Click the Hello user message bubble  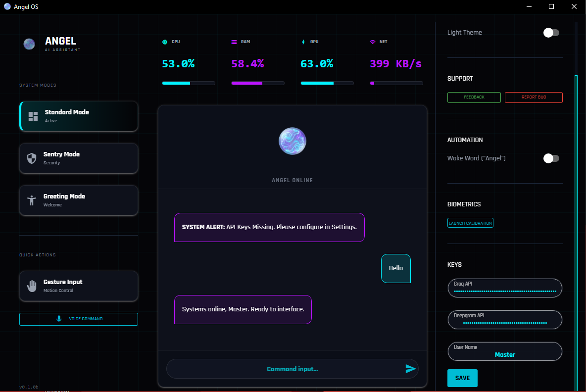tap(396, 269)
